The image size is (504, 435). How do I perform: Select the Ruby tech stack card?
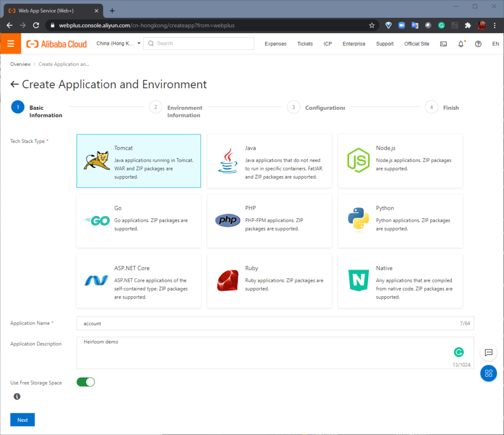(x=269, y=281)
